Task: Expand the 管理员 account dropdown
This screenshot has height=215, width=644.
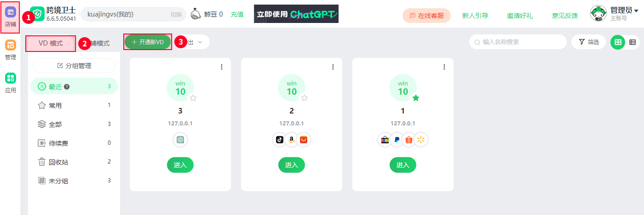Action: [615, 13]
